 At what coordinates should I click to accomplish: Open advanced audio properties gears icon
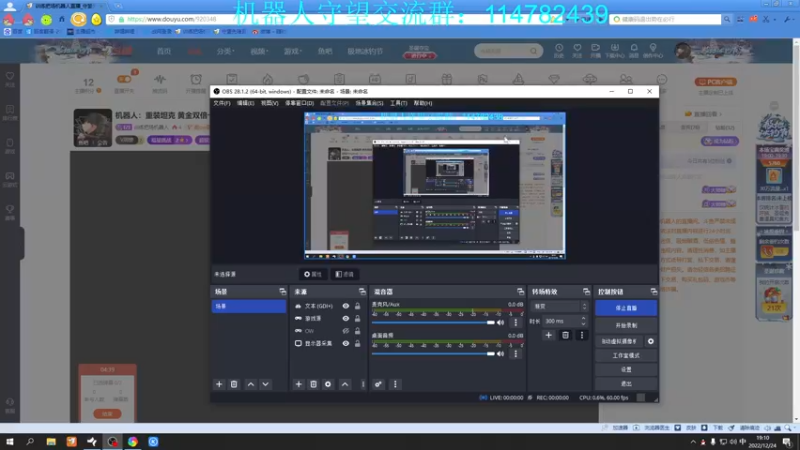tap(378, 384)
